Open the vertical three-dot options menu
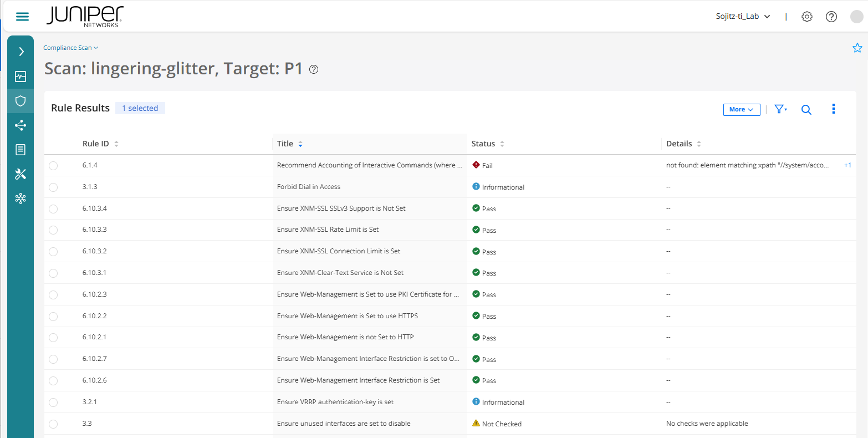This screenshot has width=868, height=438. click(x=833, y=109)
